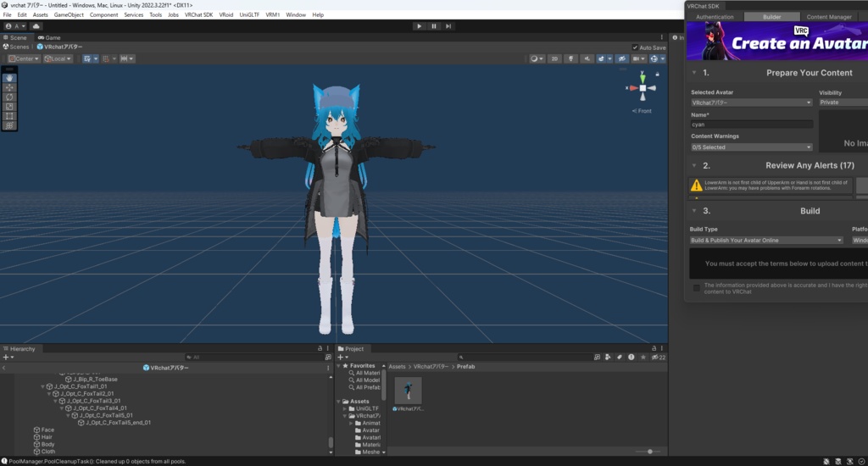Open the Center pivot dropdown
This screenshot has width=868, height=466.
point(23,58)
